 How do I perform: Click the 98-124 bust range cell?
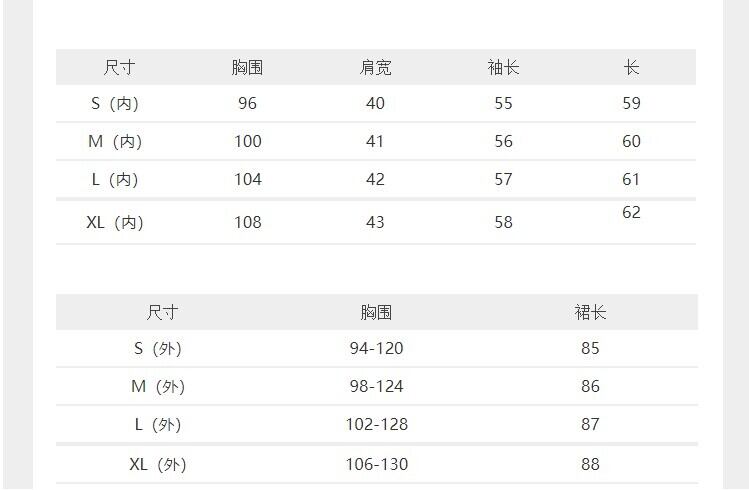click(x=376, y=386)
